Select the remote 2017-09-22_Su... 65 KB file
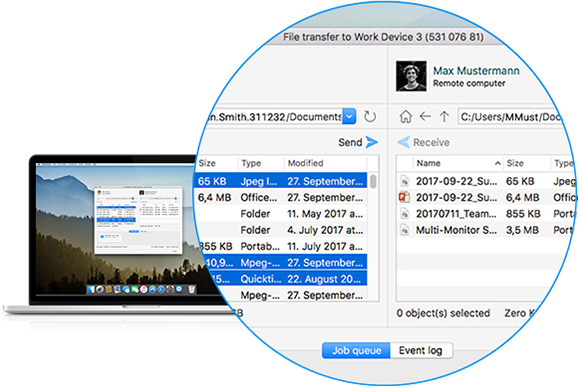The height and width of the screenshot is (388, 583). [487, 181]
